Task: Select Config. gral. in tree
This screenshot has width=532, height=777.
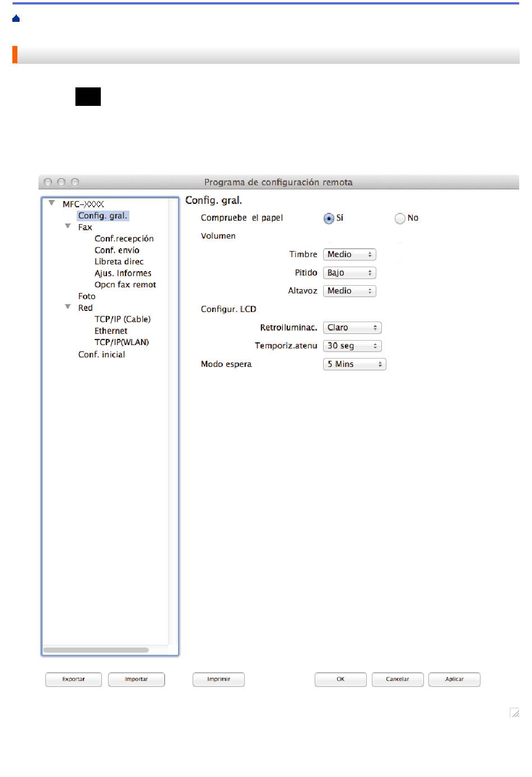Action: pos(103,216)
